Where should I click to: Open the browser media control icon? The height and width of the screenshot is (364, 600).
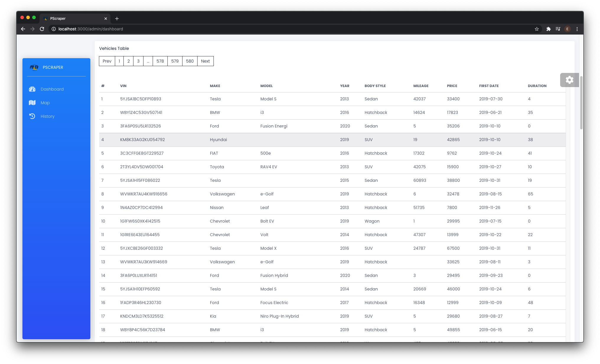[x=558, y=29]
